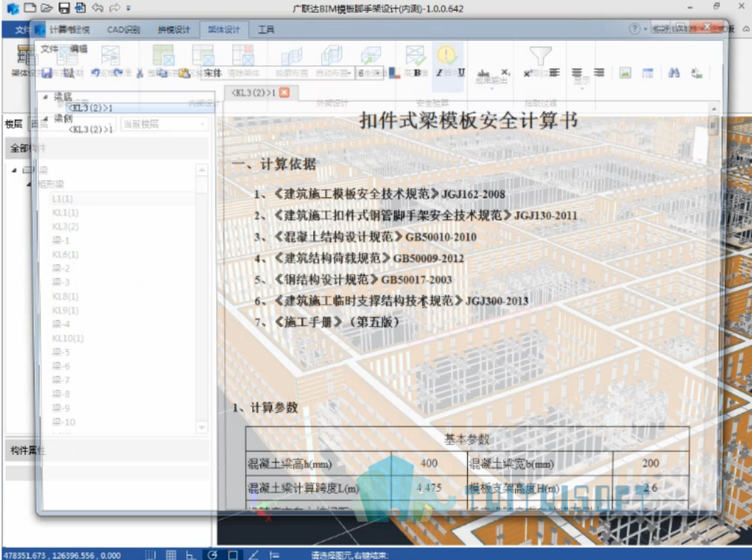Click the new file icon in the title bar
Viewport: 752px width, 560px height.
[x=30, y=8]
